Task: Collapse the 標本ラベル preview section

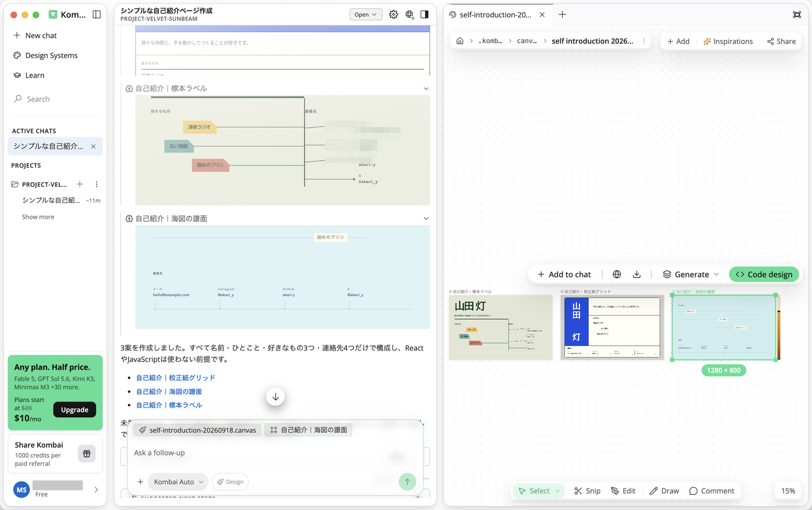Action: [x=426, y=89]
